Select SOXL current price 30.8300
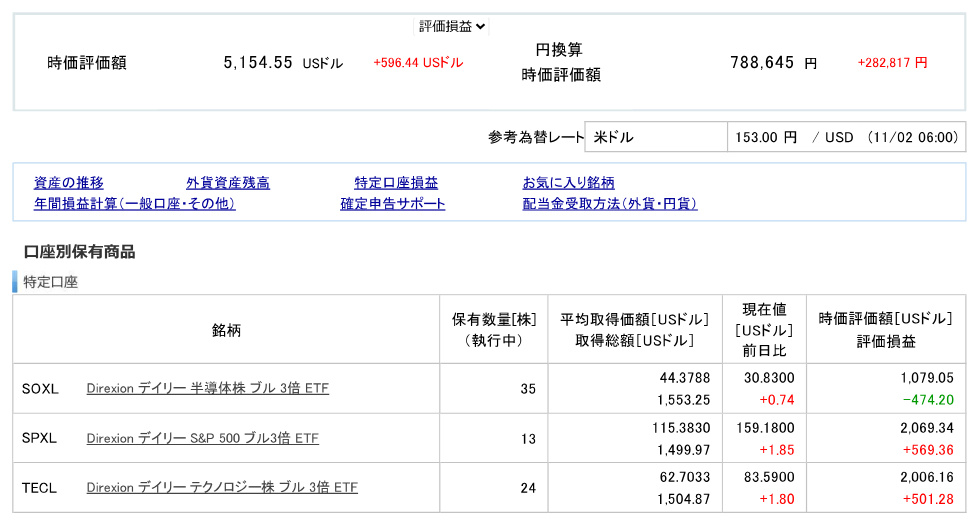Screen dimensions: 974x529 [x=769, y=378]
